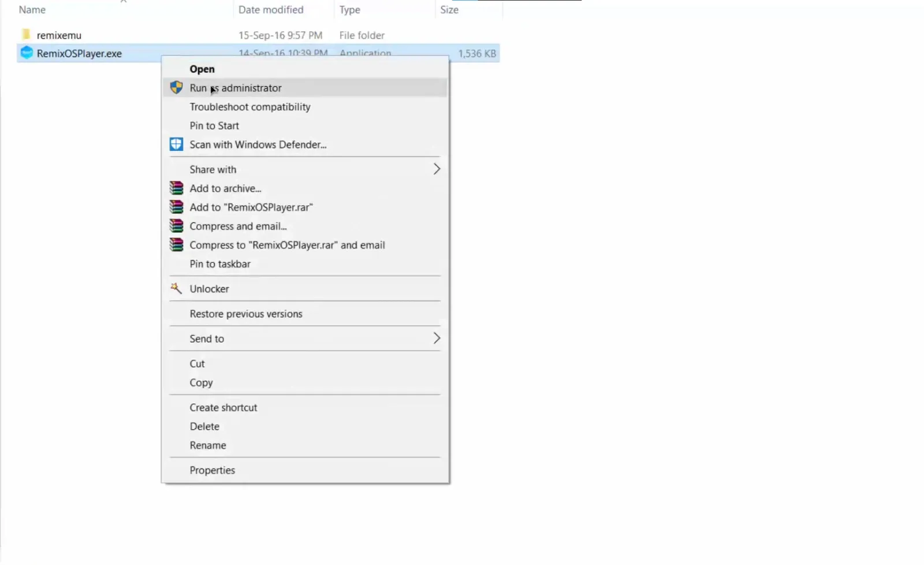Expand the Send to submenu arrow
924x565 pixels.
click(x=437, y=339)
